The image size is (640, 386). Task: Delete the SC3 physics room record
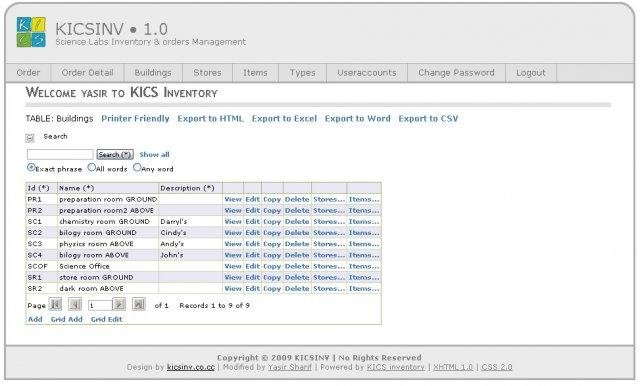pos(297,244)
